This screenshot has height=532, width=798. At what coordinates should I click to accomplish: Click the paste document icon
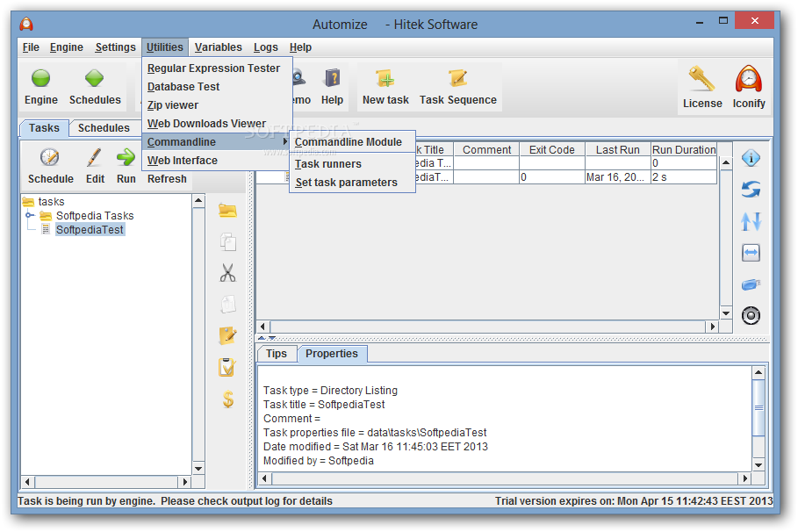tap(228, 304)
